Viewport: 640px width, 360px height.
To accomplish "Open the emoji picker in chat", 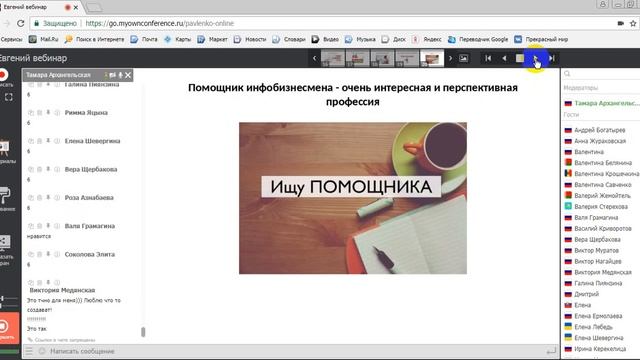I will tap(42, 351).
